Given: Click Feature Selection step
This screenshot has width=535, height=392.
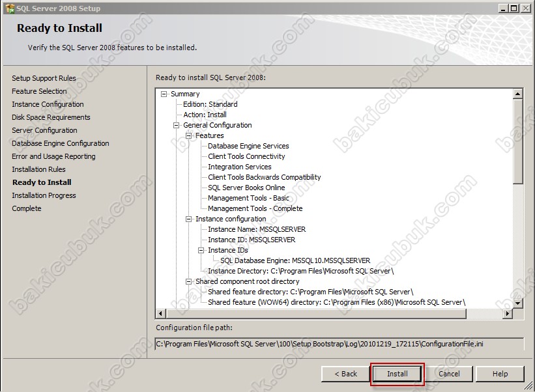Looking at the screenshot, I should [39, 91].
